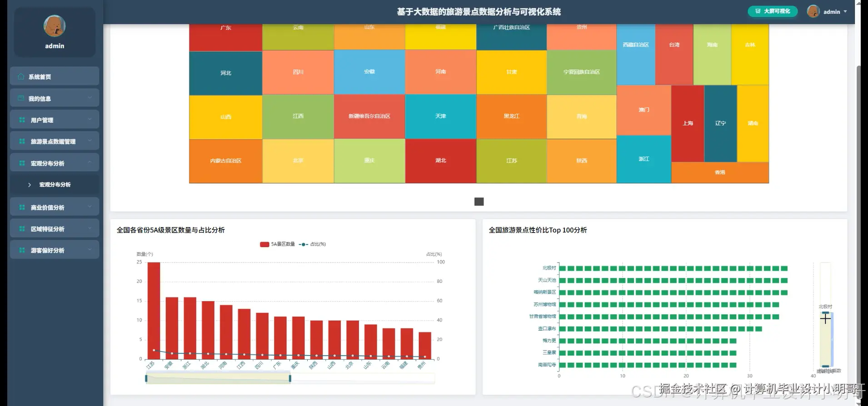Expand the 我的信息 menu chevron

pos(90,98)
